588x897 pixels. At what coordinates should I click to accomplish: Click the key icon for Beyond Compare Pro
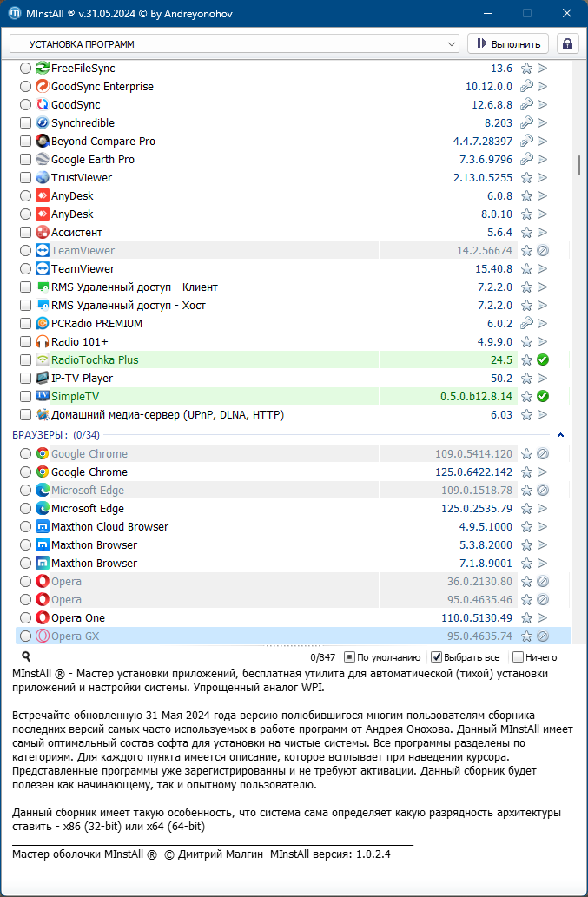point(527,142)
